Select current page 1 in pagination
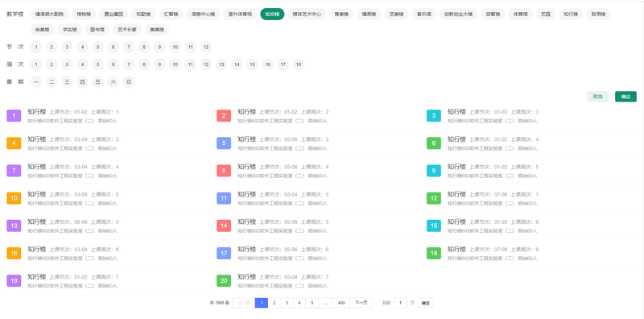 click(x=261, y=303)
